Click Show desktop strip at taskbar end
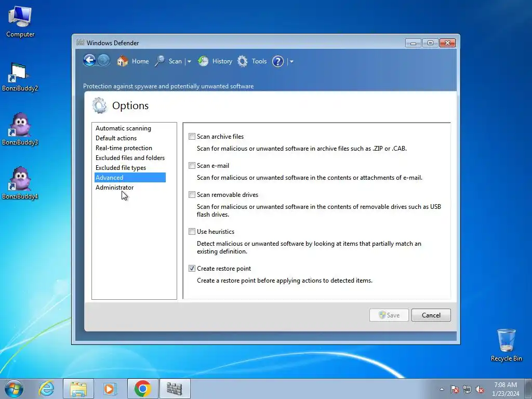The image size is (532, 399). (x=528, y=389)
